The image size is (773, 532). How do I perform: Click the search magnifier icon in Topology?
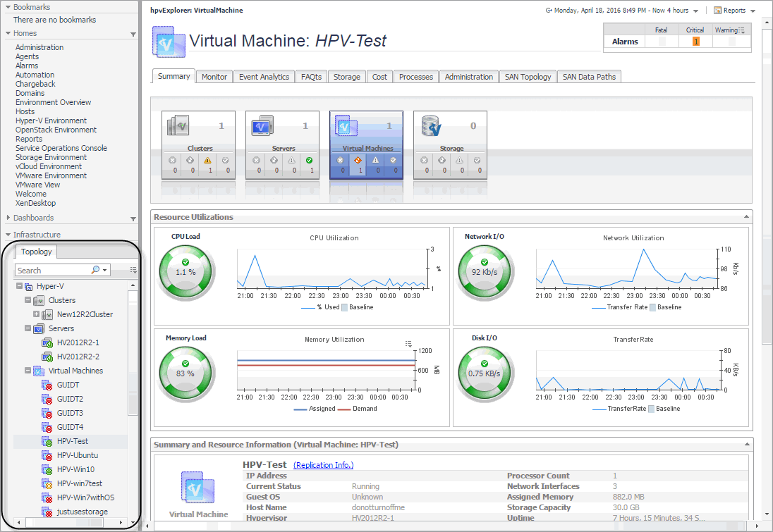(x=95, y=270)
